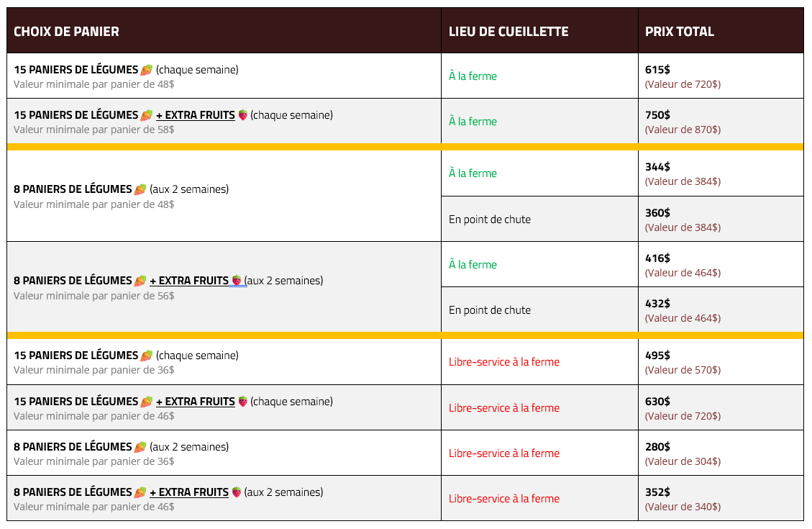
Task: Click the carrot icon beside 8 paniers at 48$
Action: tap(140, 189)
